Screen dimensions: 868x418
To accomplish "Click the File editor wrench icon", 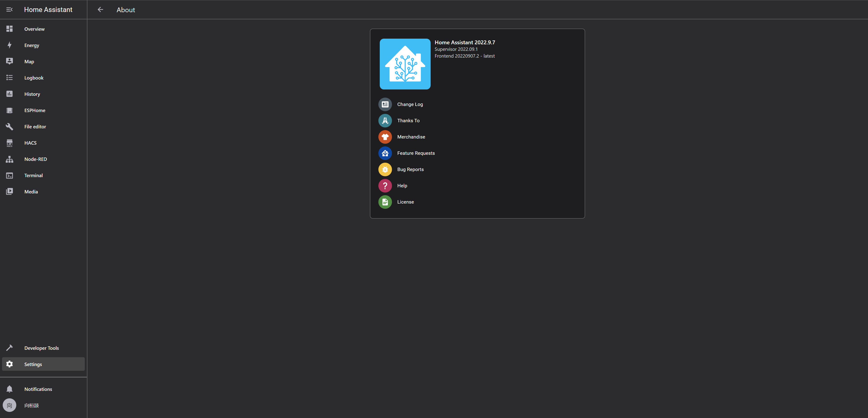I will pyautogui.click(x=9, y=127).
